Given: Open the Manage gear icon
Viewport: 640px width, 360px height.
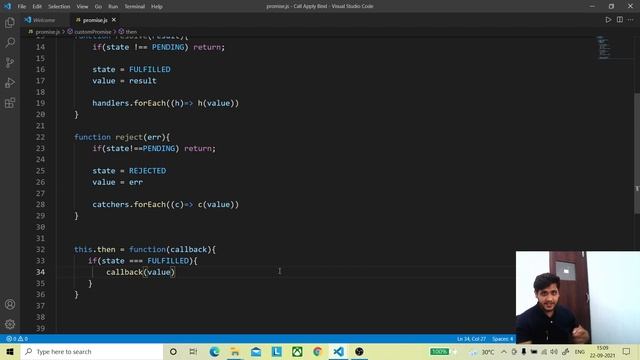Looking at the screenshot, I should click(10, 324).
